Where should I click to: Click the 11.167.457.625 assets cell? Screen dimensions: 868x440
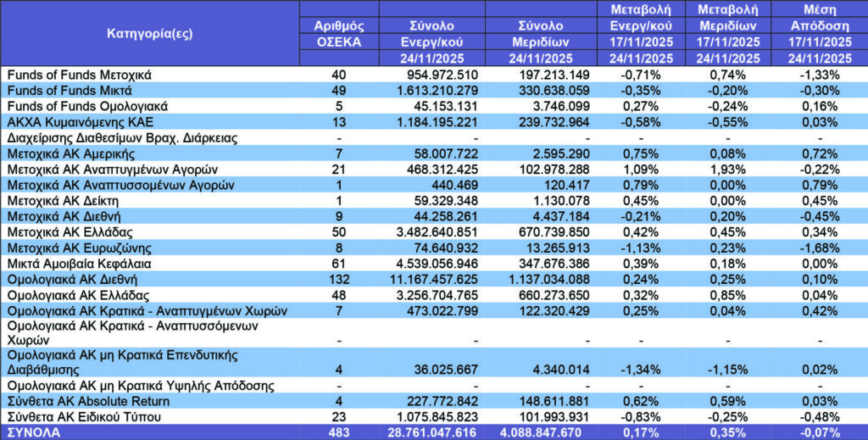pos(433,278)
